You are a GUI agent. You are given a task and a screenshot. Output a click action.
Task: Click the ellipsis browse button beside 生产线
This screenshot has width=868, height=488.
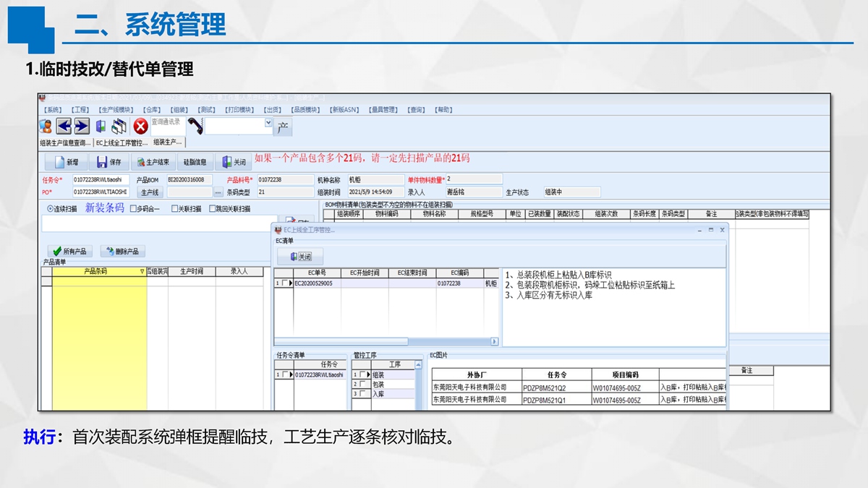coord(218,192)
